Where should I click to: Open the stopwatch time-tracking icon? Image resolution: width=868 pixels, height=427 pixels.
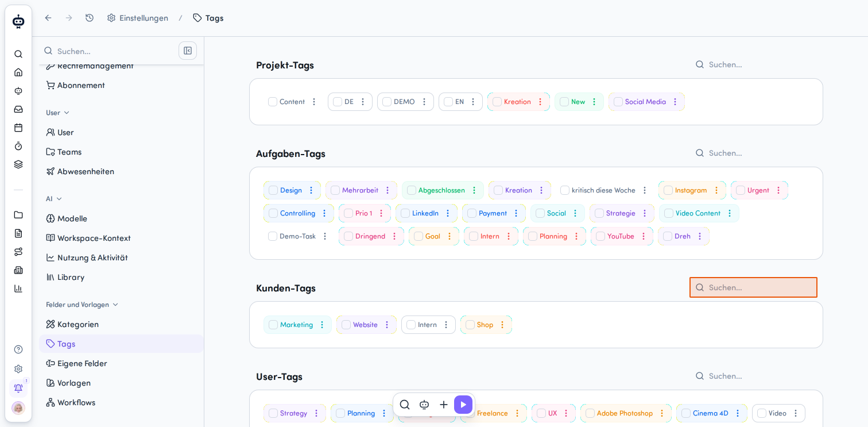18,146
